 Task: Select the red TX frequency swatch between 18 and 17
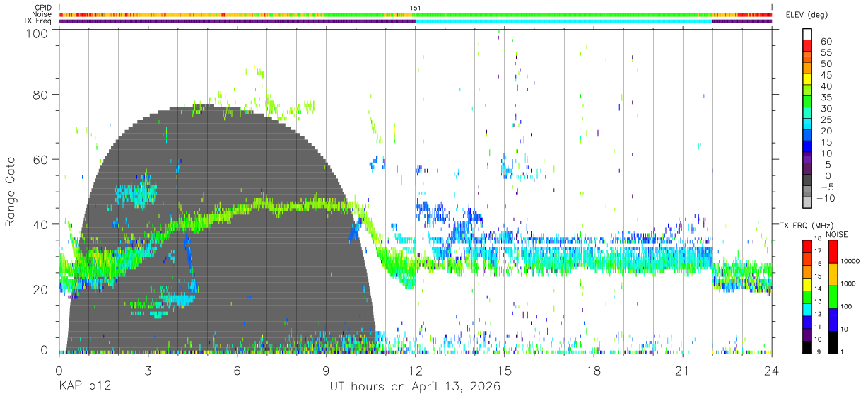click(807, 245)
